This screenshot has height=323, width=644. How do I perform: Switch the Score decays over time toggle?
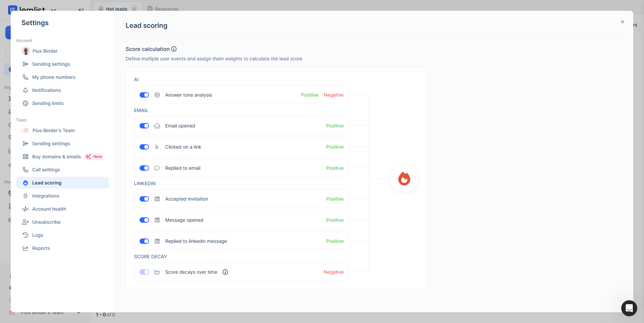point(144,272)
